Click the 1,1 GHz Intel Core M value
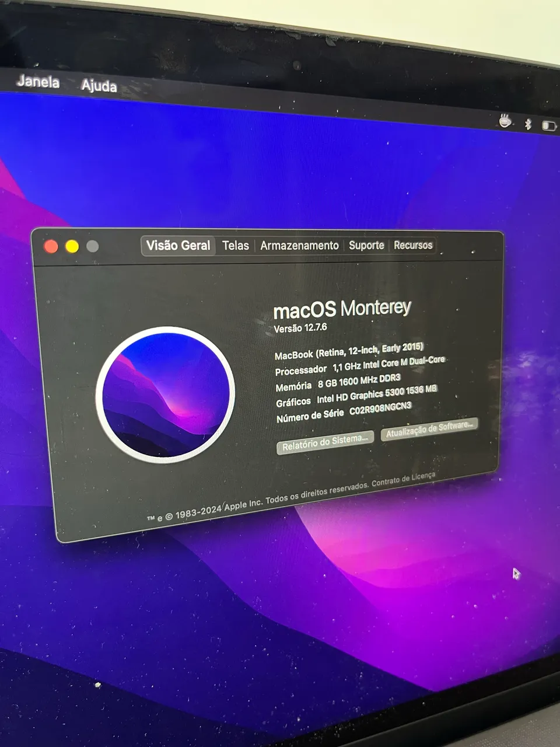Screen dimensions: 560x747 pyautogui.click(x=388, y=364)
